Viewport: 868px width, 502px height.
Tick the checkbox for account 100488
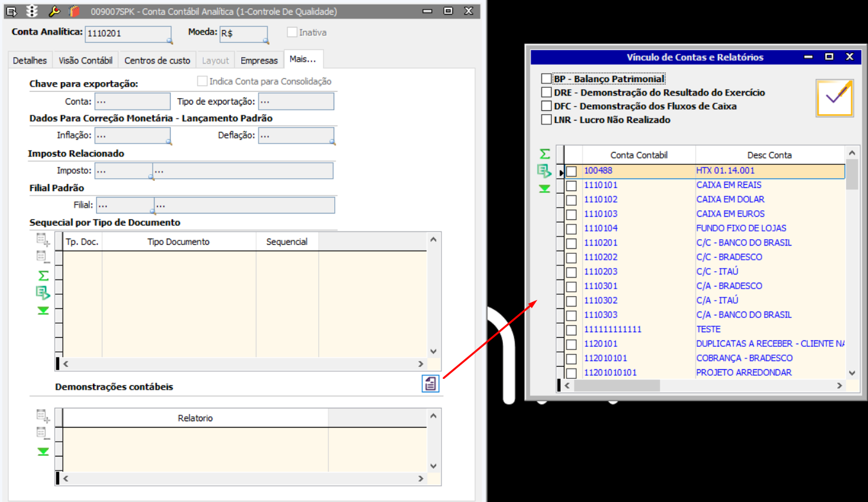click(x=572, y=171)
